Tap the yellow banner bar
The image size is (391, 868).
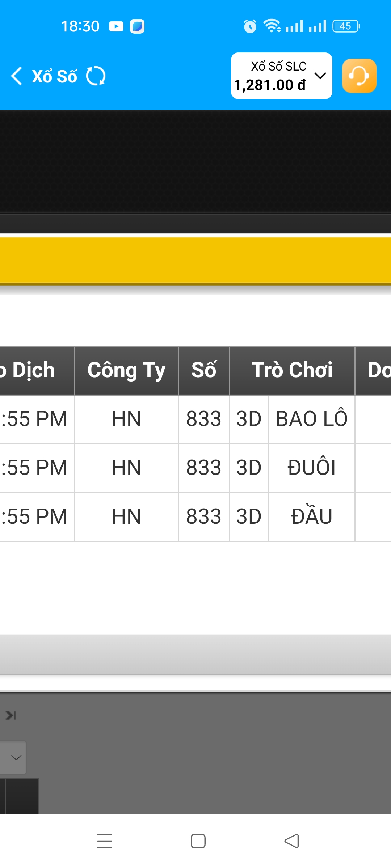tap(195, 260)
